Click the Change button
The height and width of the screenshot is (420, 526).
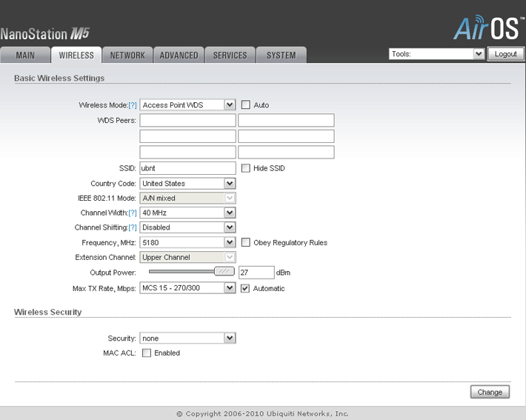coord(490,392)
